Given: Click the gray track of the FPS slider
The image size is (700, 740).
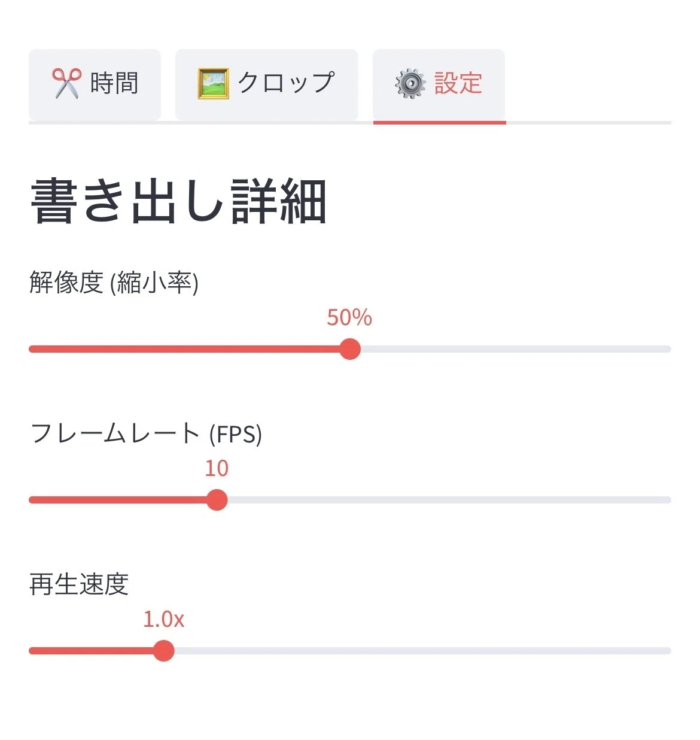Looking at the screenshot, I should 449,500.
